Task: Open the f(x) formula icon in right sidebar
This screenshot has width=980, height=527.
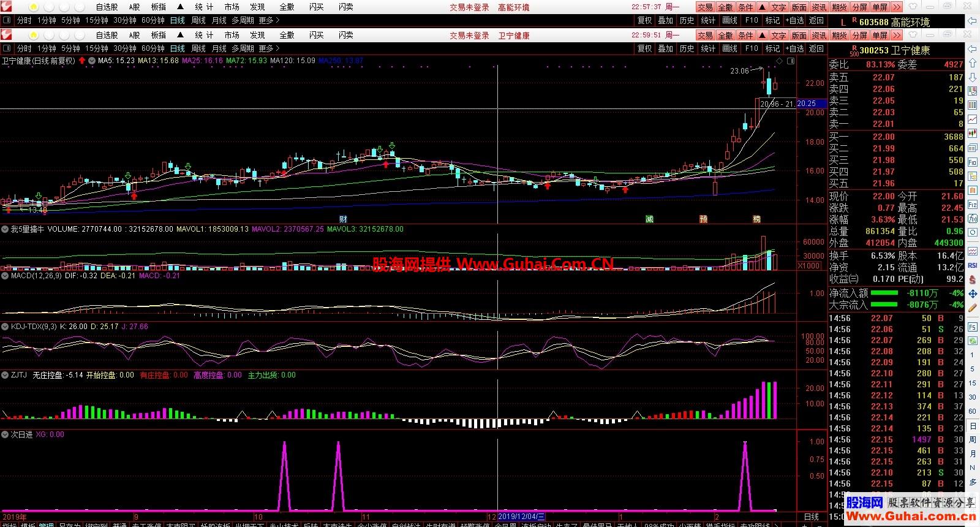Action: click(971, 218)
